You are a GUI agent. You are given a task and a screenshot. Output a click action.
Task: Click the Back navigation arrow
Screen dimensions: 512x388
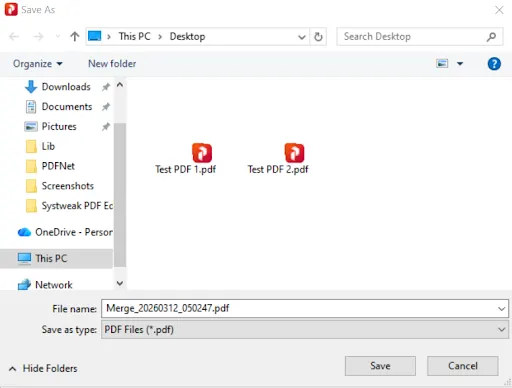tap(14, 36)
